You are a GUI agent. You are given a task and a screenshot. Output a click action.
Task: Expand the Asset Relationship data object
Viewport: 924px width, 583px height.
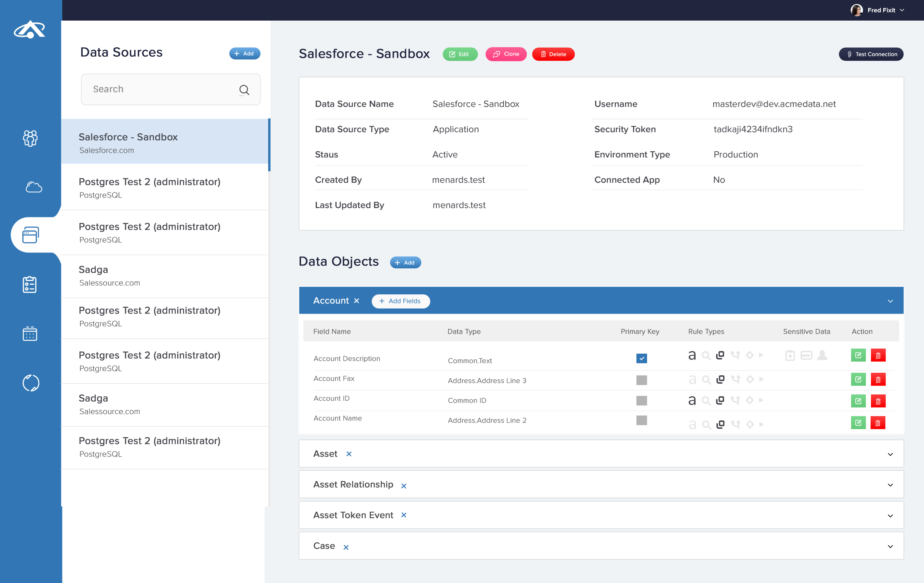[x=890, y=485]
